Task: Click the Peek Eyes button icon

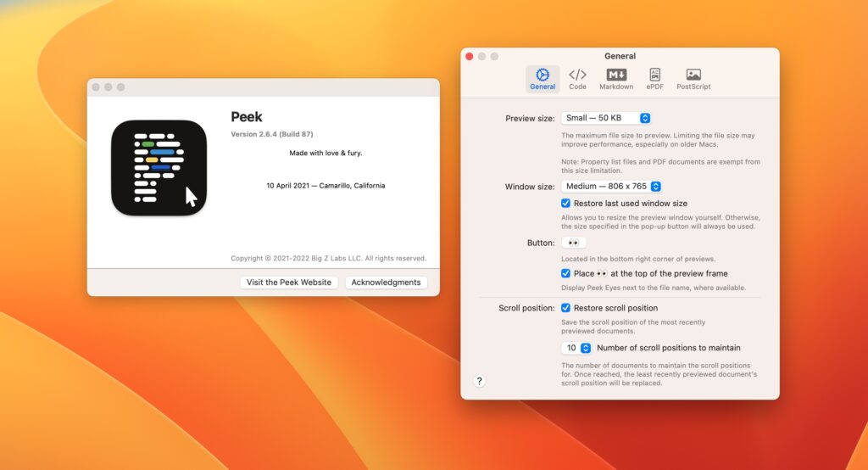Action: coord(574,243)
